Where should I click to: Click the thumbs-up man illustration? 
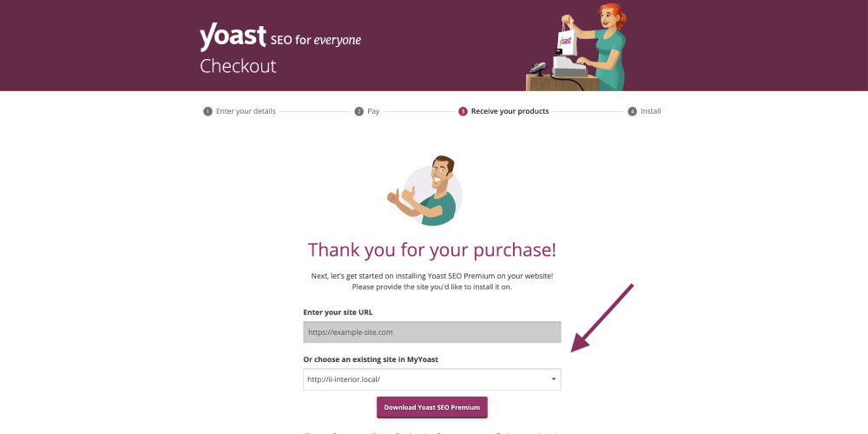click(x=424, y=191)
